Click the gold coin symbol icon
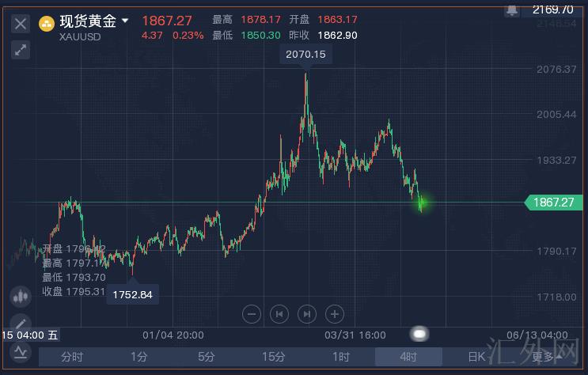The width and height of the screenshot is (588, 375). (x=47, y=23)
